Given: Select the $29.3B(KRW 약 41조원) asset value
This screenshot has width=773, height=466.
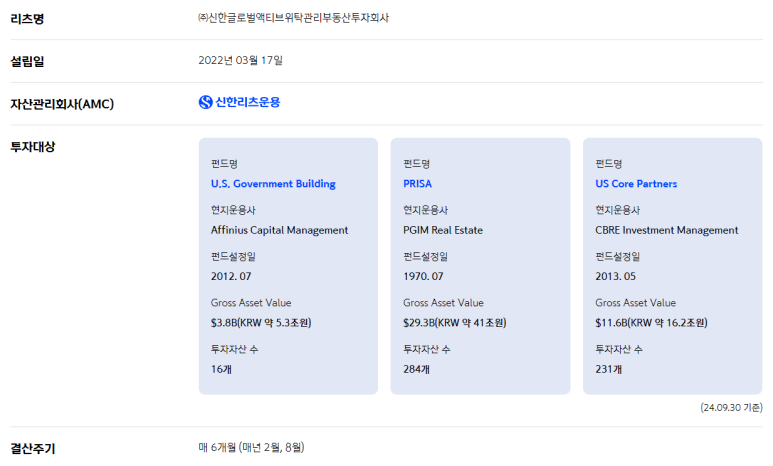Looking at the screenshot, I should coord(455,323).
